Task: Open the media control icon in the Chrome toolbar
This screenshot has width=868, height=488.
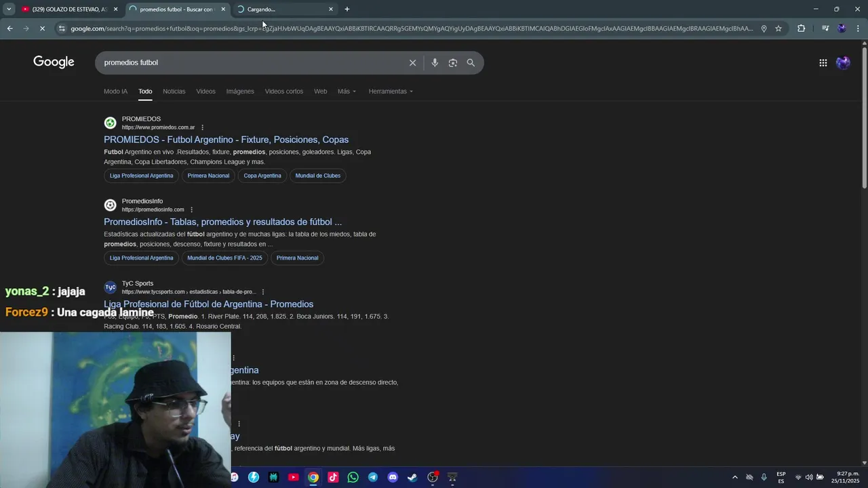Action: coord(825,28)
